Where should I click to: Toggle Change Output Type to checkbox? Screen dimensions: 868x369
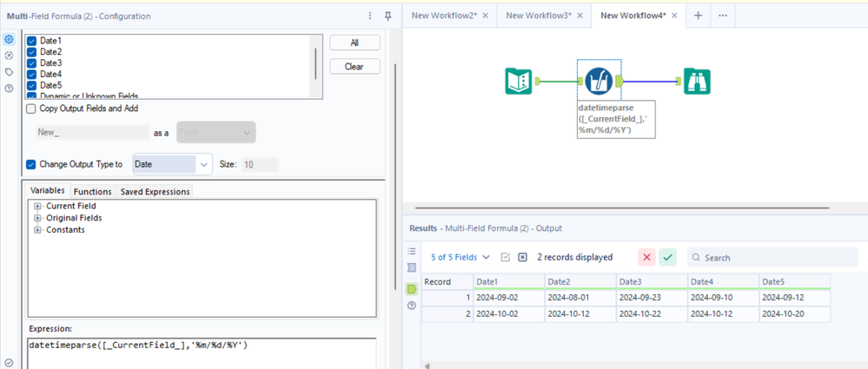[x=31, y=164]
